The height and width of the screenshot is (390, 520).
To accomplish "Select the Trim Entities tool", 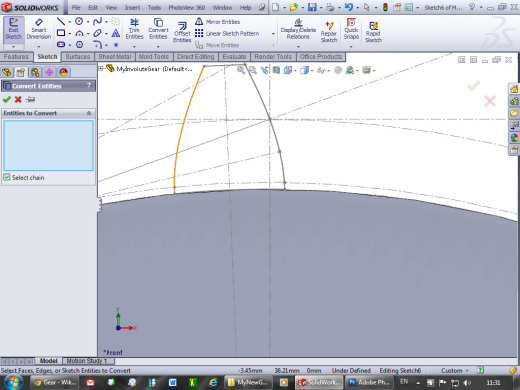I will [134, 29].
